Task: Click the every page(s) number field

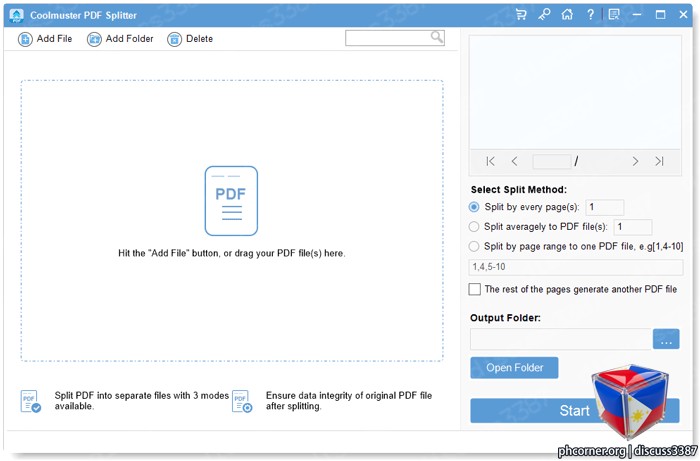Action: pyautogui.click(x=604, y=207)
